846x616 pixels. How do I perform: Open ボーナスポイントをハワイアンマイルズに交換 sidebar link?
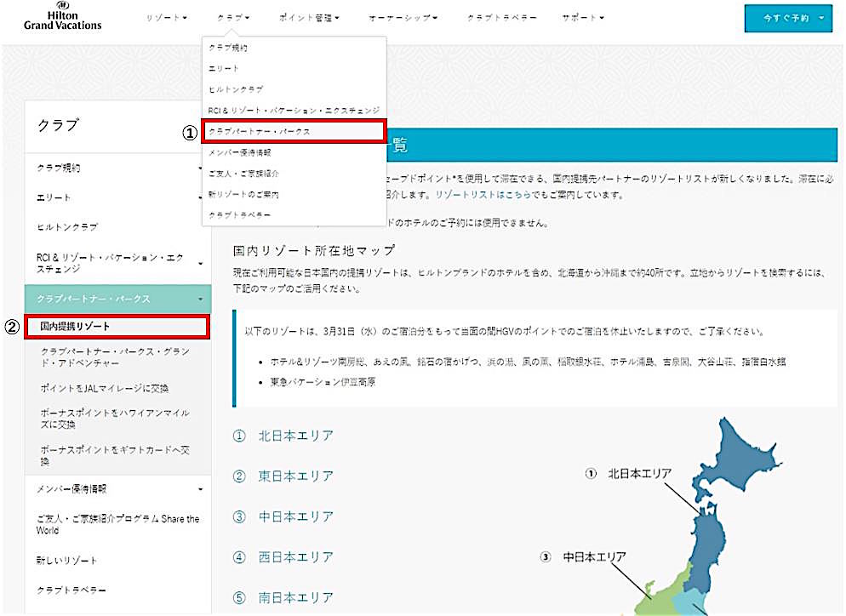pyautogui.click(x=115, y=419)
